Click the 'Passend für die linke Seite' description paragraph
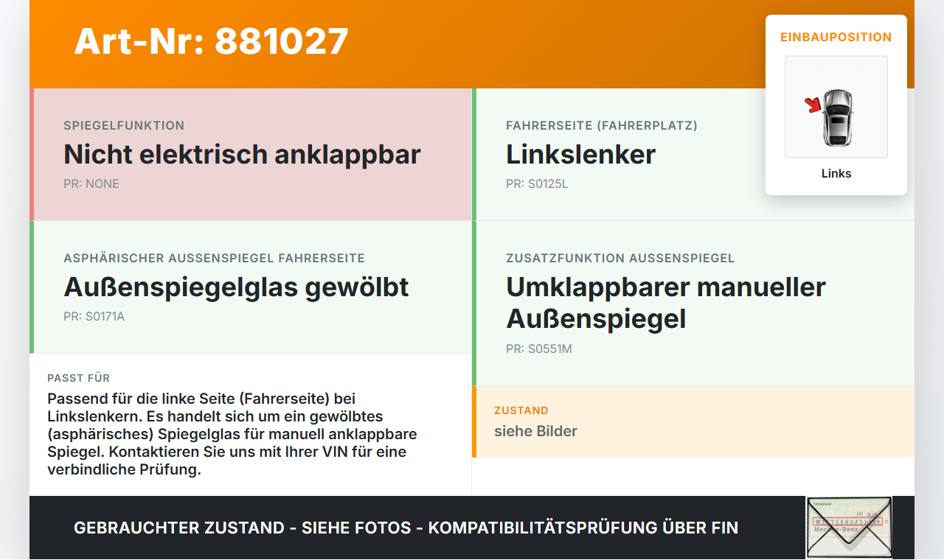 (232, 434)
